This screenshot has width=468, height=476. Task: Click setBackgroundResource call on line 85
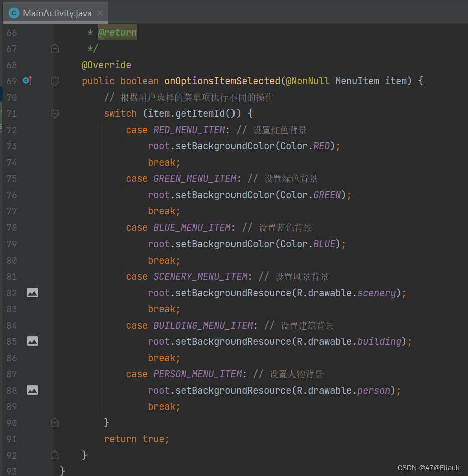coord(233,342)
